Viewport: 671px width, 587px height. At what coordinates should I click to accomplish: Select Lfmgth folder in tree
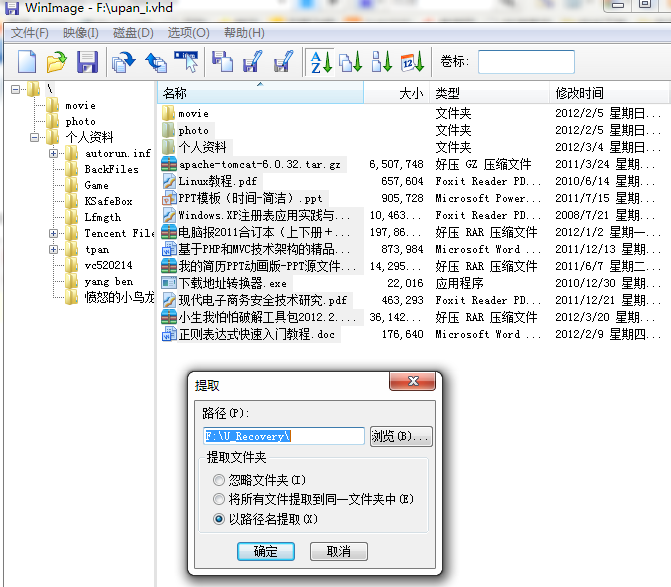(103, 217)
